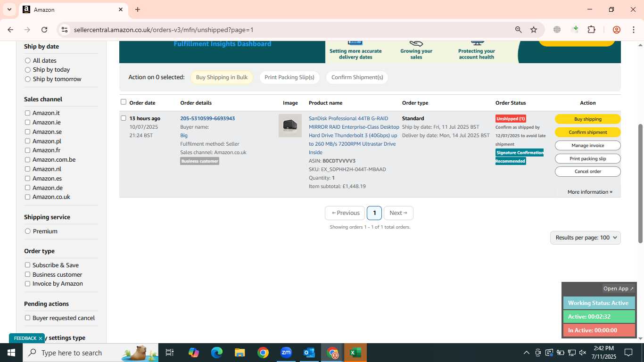Select page 1 in pagination
Image resolution: width=644 pixels, height=362 pixels.
coord(374,213)
